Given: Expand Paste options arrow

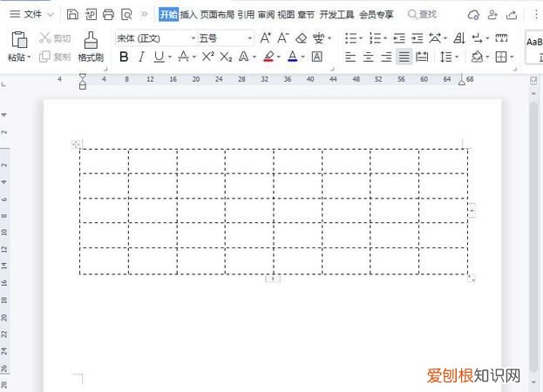Looking at the screenshot, I should 29,57.
